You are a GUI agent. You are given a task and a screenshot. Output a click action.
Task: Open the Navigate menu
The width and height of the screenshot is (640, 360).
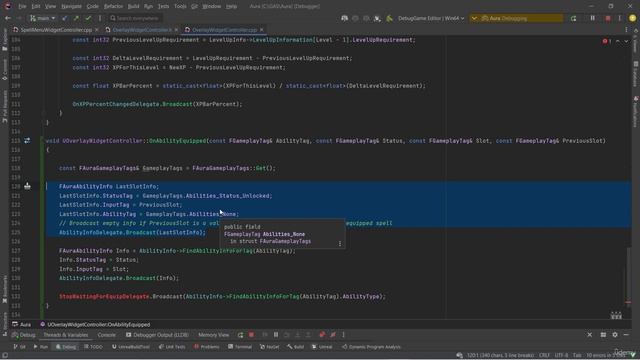click(71, 7)
